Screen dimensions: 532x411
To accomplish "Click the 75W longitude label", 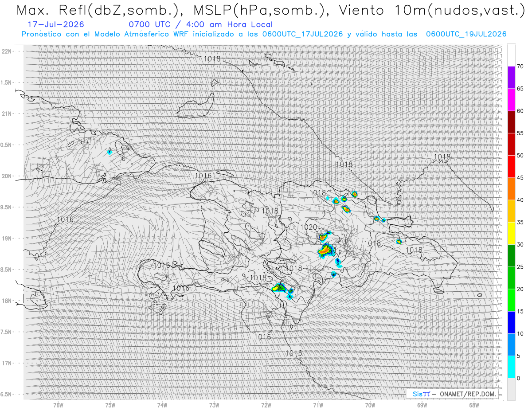I will click(x=110, y=405).
